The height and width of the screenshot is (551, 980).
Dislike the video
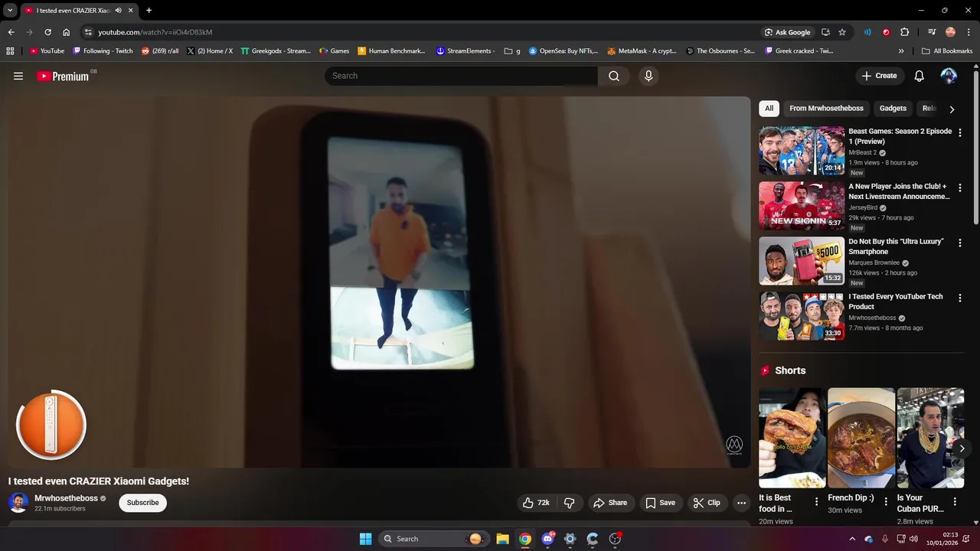[x=569, y=503]
